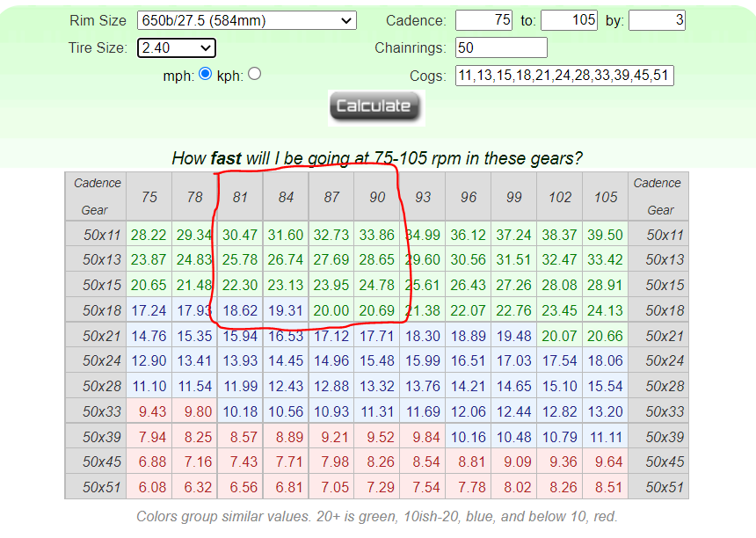The height and width of the screenshot is (538, 756).
Task: Select the mph radio button
Action: click(206, 74)
